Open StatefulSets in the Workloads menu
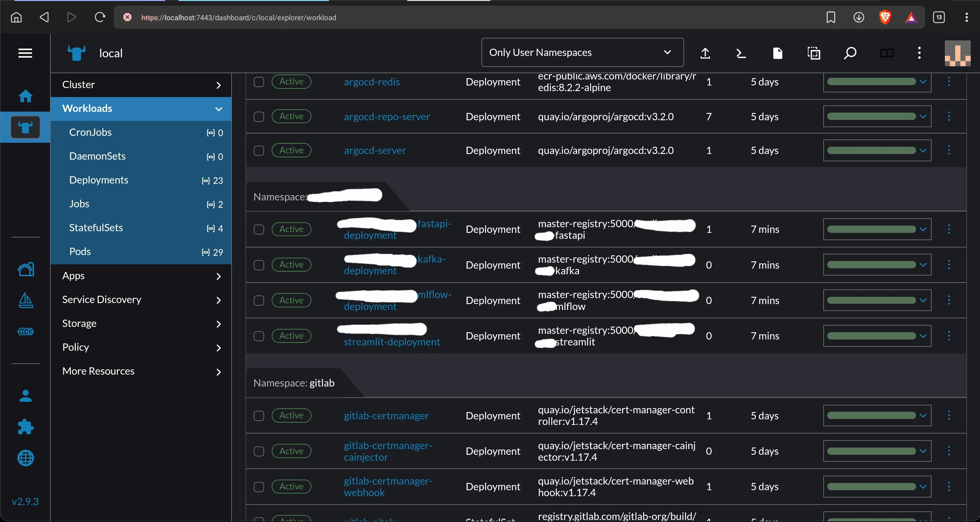The width and height of the screenshot is (980, 522). (141, 228)
